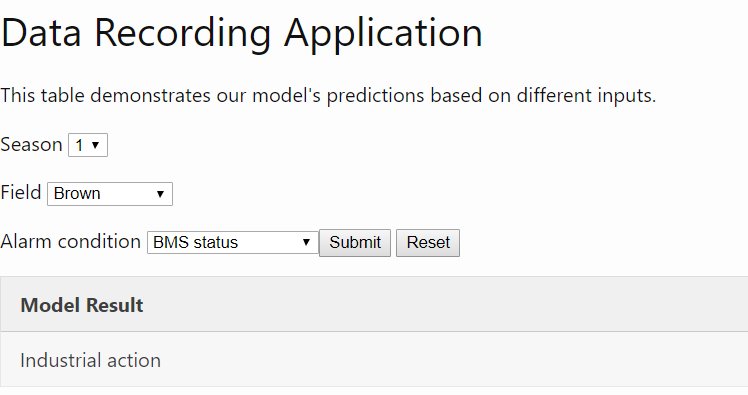The image size is (748, 395).
Task: Click the arrow beside BMS status
Action: [x=306, y=242]
